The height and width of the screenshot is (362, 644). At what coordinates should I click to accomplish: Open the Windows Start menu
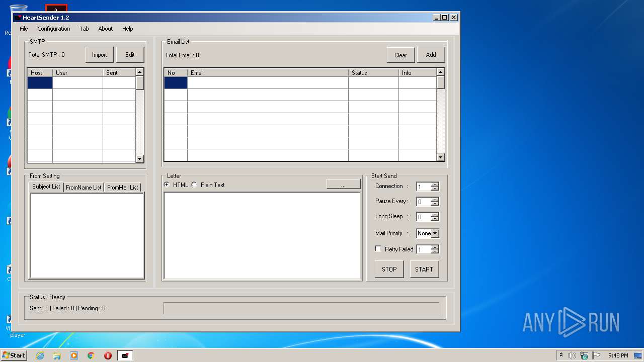point(14,355)
